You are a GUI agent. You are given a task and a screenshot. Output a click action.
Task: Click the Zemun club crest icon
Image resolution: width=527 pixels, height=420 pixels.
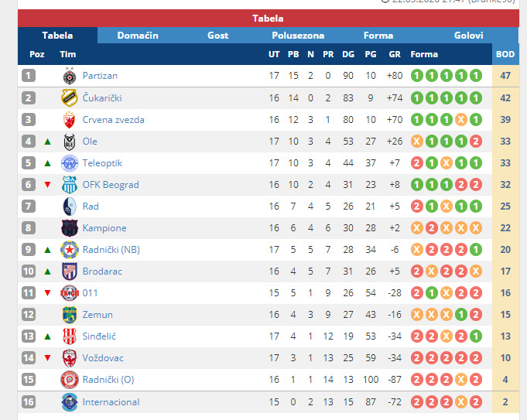click(70, 315)
